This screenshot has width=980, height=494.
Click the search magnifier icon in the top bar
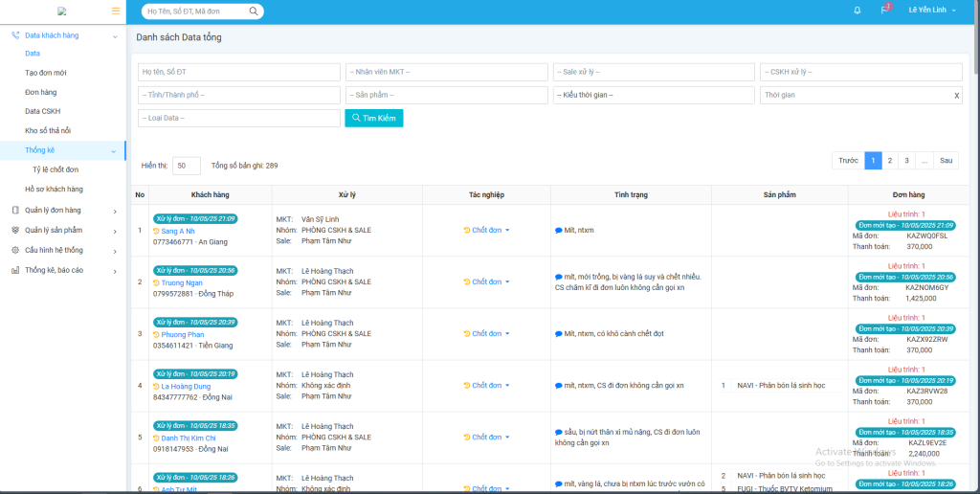click(254, 11)
